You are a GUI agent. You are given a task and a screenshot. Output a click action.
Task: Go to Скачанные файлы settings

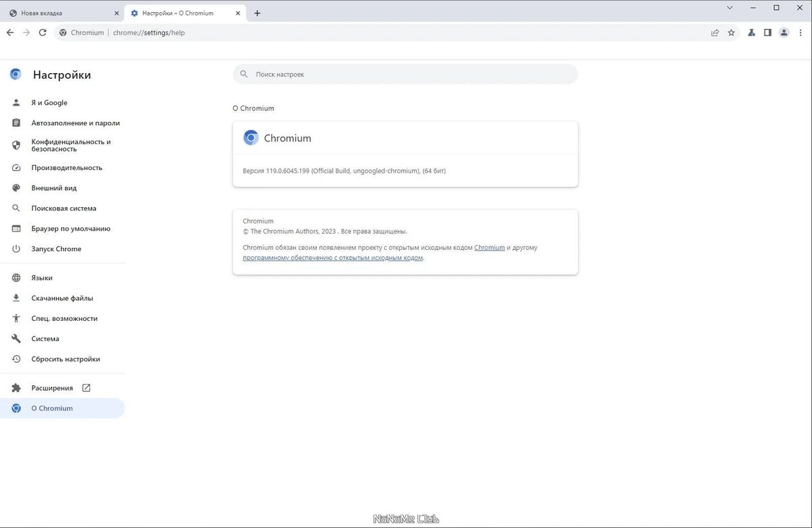coord(62,299)
